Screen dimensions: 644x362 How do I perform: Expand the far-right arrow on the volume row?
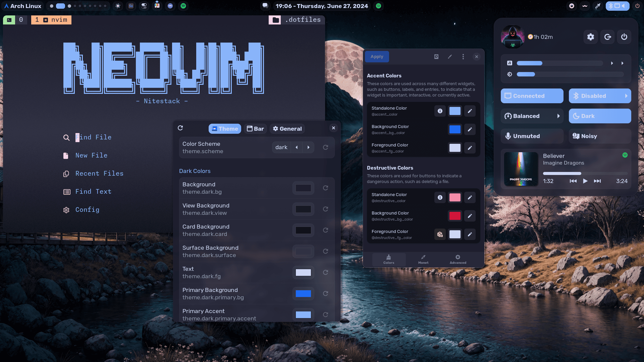[x=623, y=63]
